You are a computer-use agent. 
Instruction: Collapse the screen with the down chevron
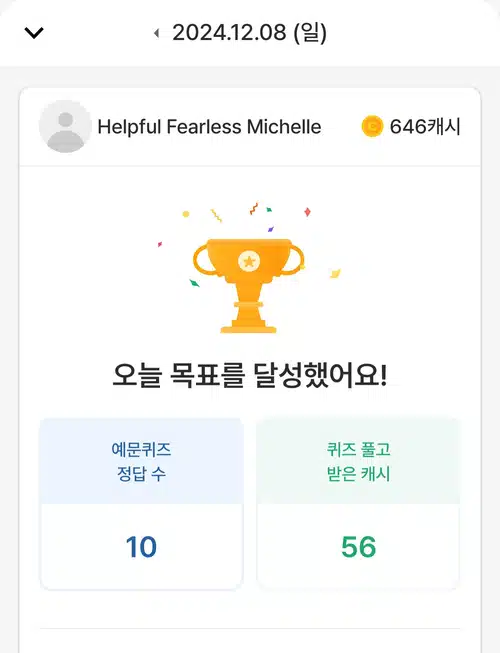(34, 32)
